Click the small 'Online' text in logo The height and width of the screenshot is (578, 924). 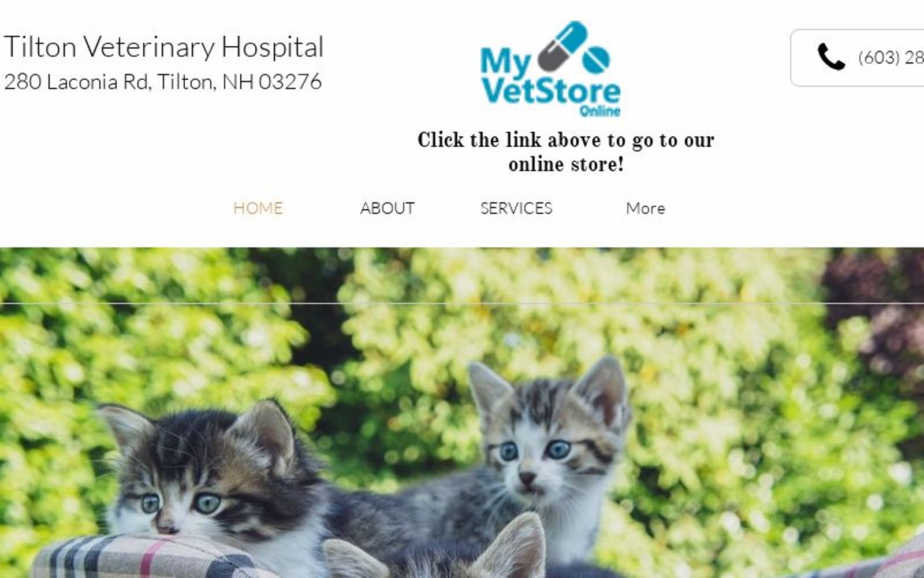pos(599,111)
